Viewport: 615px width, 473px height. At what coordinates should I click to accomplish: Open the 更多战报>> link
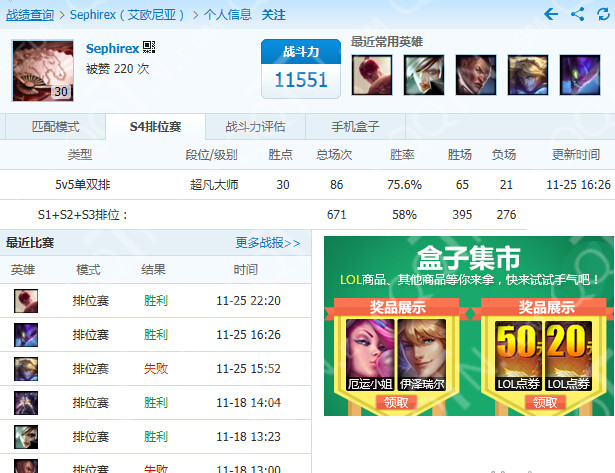pyautogui.click(x=268, y=243)
